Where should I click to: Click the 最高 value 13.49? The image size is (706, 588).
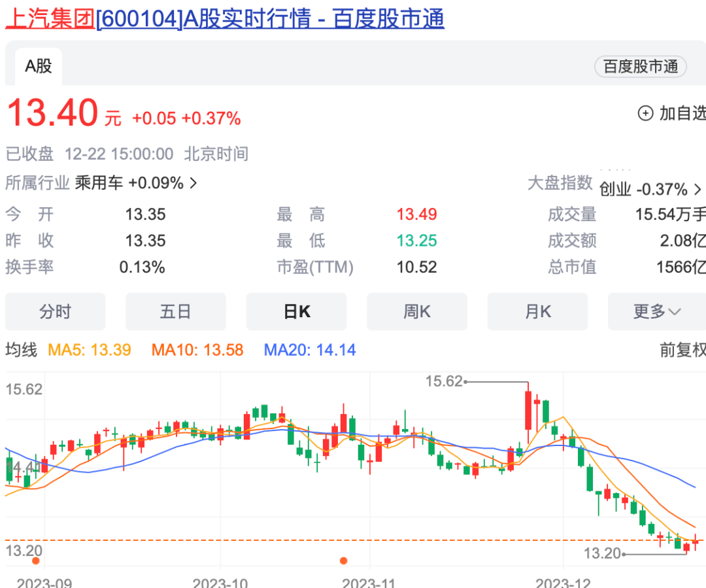tap(416, 215)
